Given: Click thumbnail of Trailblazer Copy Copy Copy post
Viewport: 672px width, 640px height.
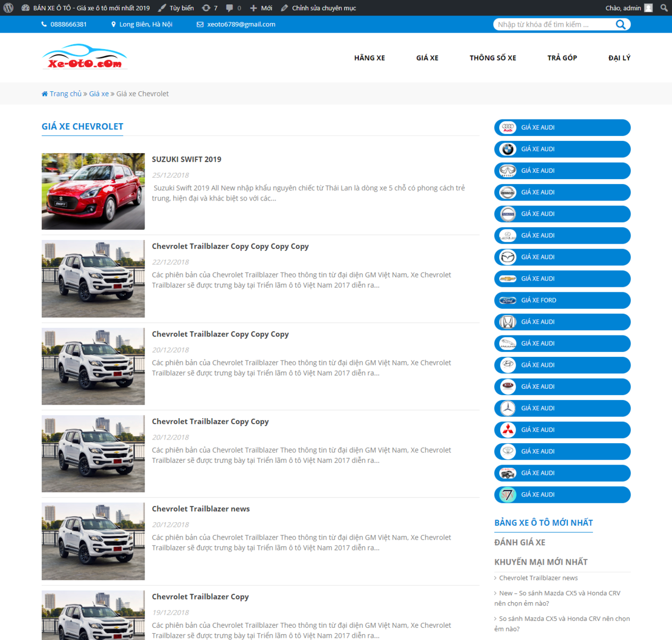Looking at the screenshot, I should [93, 366].
